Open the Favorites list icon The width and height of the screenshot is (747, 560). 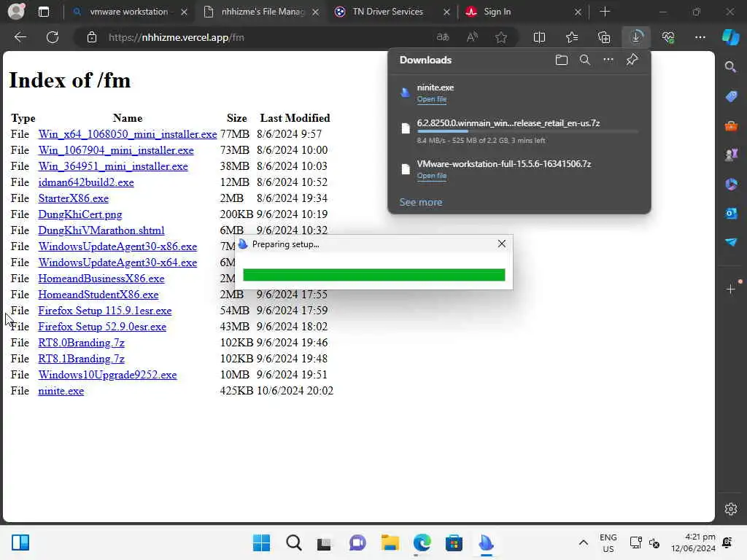572,37
